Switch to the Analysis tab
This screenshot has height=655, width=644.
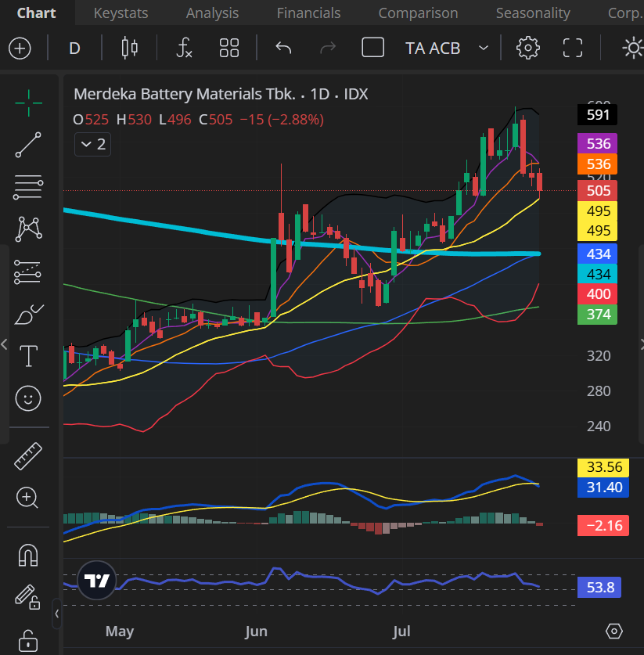[213, 13]
